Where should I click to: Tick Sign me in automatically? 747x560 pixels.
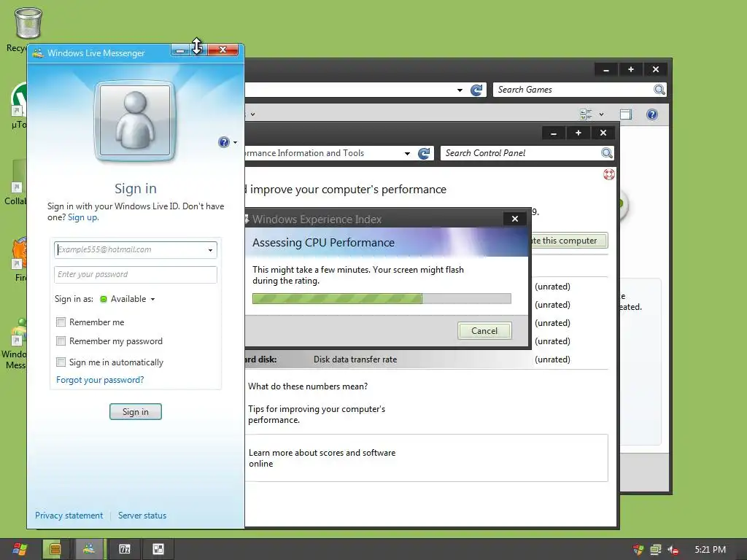tap(61, 362)
